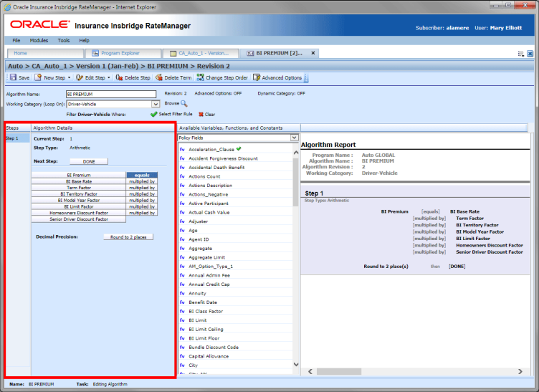The width and height of the screenshot is (539, 392).
Task: Click the DONE next step button
Action: [x=89, y=161]
